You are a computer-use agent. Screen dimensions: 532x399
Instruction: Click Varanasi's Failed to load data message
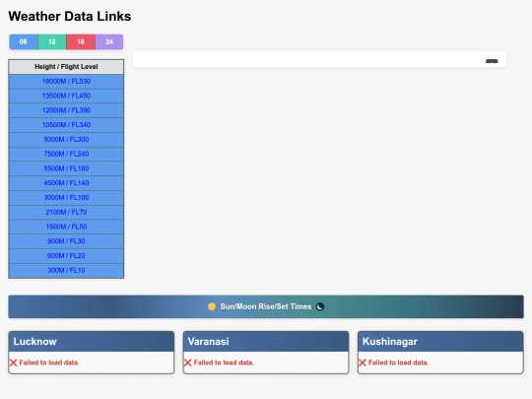point(224,363)
